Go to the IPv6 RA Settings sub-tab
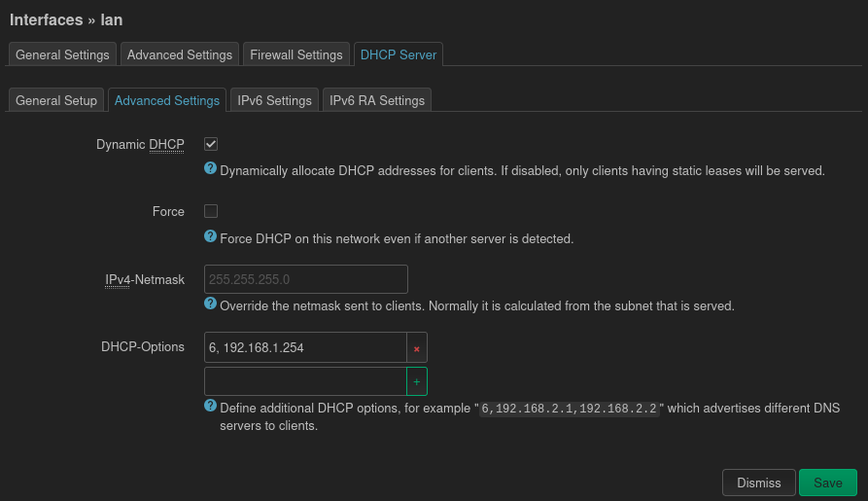The width and height of the screenshot is (868, 501). tap(377, 100)
